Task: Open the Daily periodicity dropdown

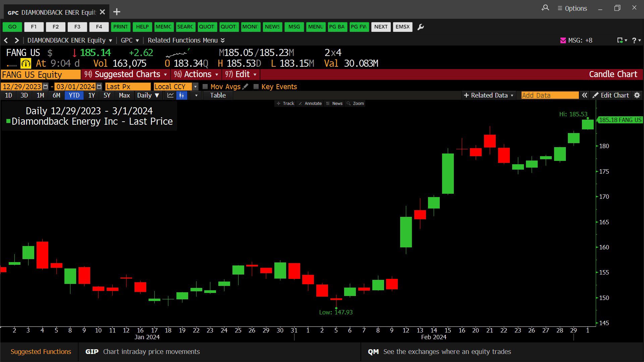Action: click(x=148, y=96)
